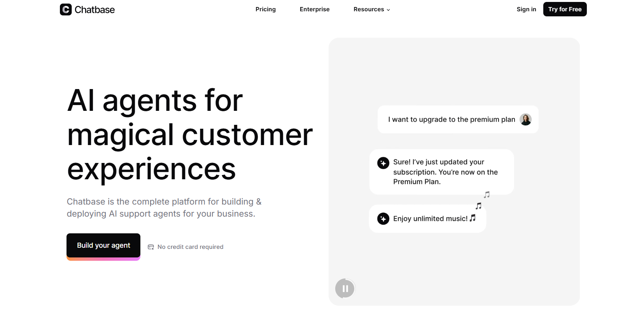Click the credit card icon
This screenshot has height=322, width=644.
point(151,247)
